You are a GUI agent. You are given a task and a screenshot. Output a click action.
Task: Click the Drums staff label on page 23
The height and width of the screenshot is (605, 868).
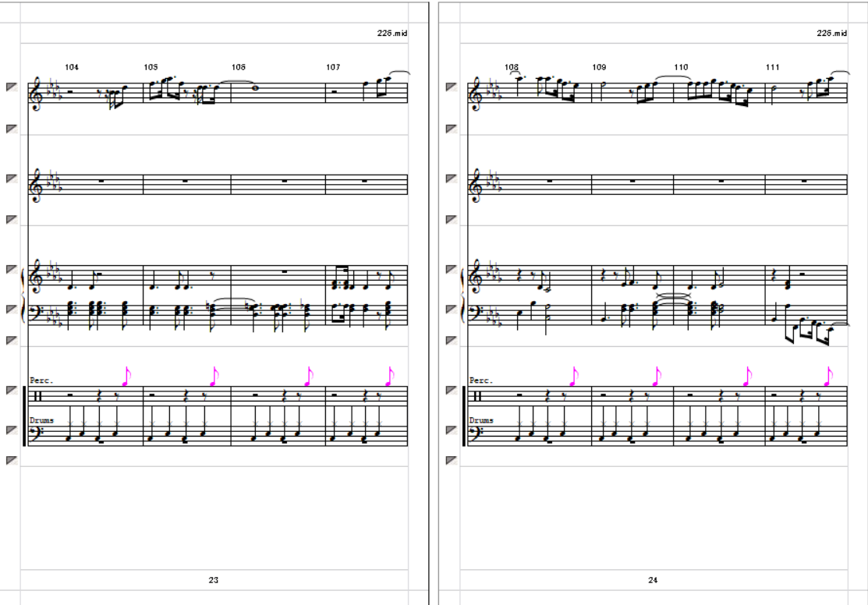tap(41, 420)
